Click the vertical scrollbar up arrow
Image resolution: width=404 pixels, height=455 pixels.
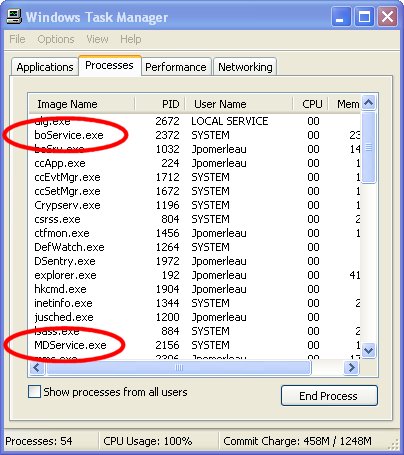pyautogui.click(x=369, y=103)
